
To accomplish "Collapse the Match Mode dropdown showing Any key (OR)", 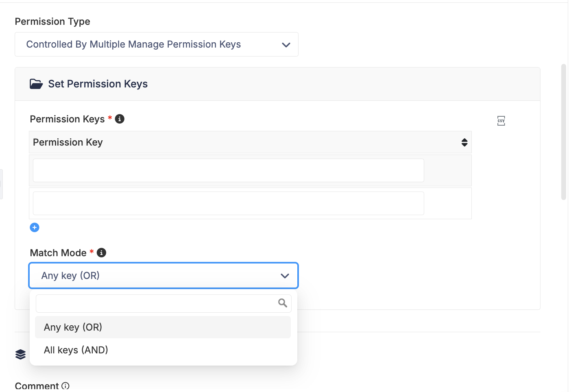I will coord(163,276).
